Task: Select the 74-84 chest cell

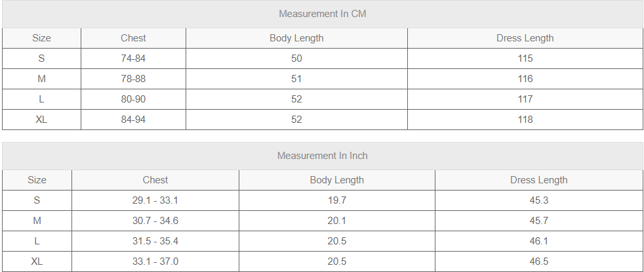Action: [133, 58]
